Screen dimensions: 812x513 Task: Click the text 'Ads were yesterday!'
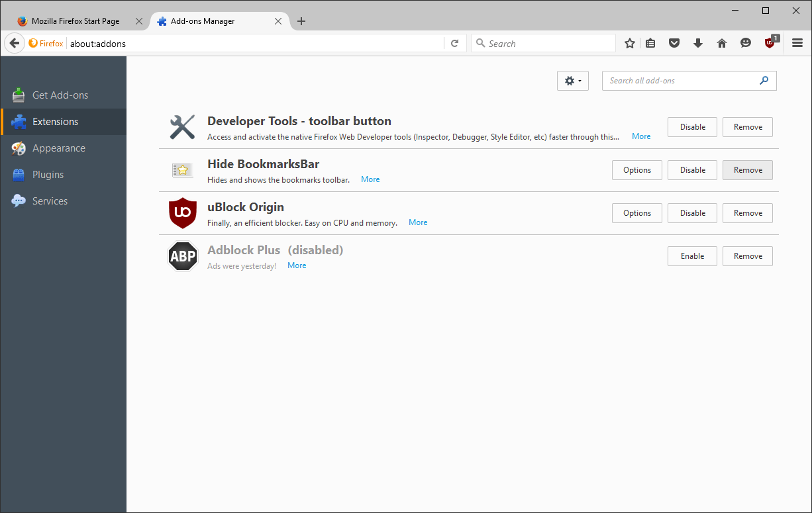242,266
